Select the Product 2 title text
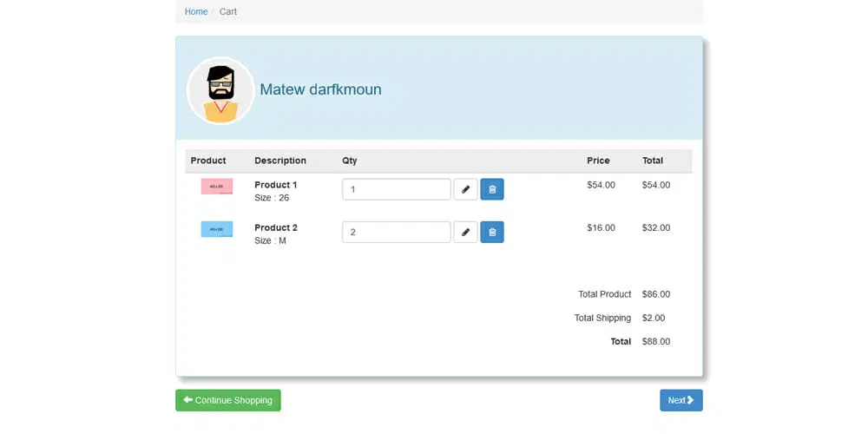This screenshot has width=868, height=434. pos(276,227)
